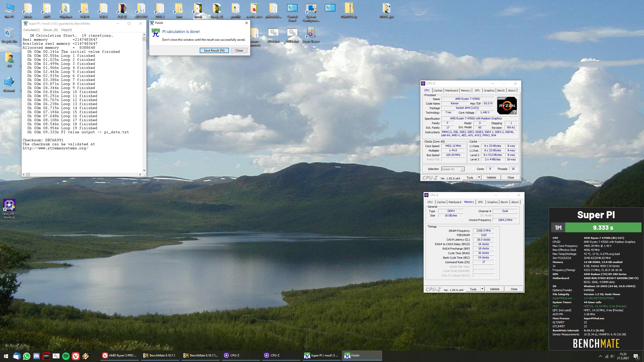Viewport: 644px width, 362px height.
Task: Open the MP3 folder shortcut
Action: [47, 11]
